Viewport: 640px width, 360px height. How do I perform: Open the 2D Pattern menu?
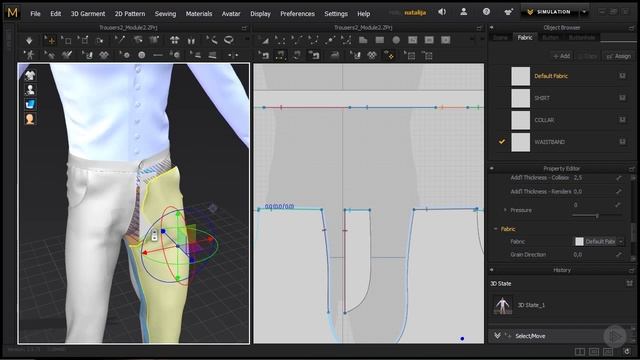(130, 13)
